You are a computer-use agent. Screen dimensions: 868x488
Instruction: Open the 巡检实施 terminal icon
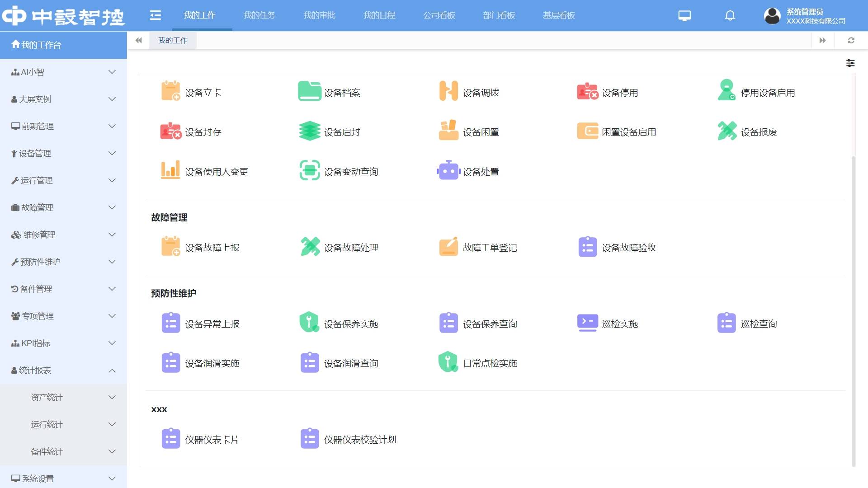[x=587, y=323]
